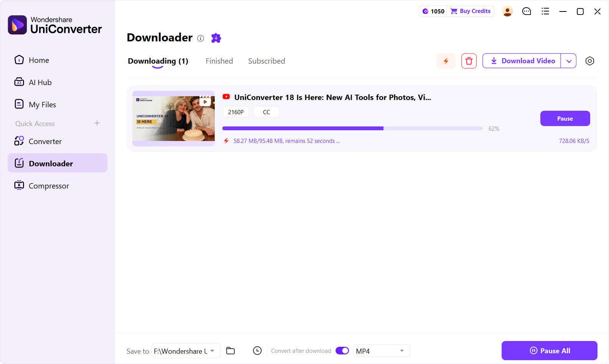Click the download progress bar

(352, 128)
